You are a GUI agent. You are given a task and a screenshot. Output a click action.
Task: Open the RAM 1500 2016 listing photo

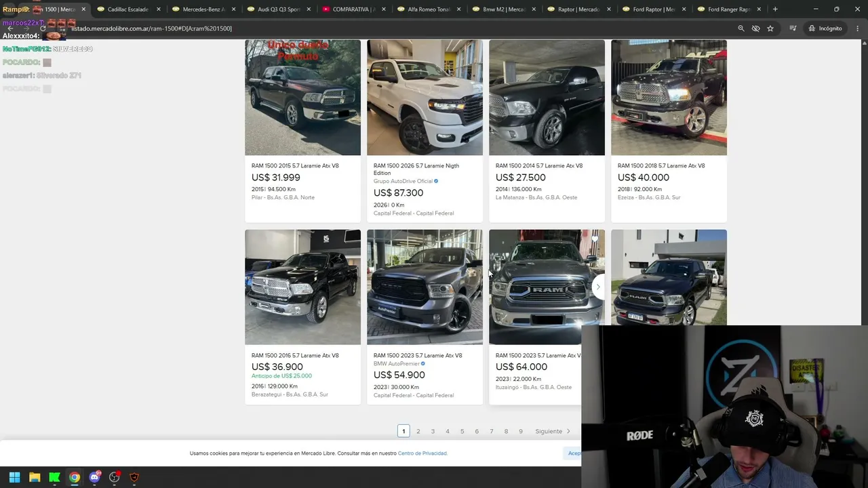pyautogui.click(x=303, y=287)
